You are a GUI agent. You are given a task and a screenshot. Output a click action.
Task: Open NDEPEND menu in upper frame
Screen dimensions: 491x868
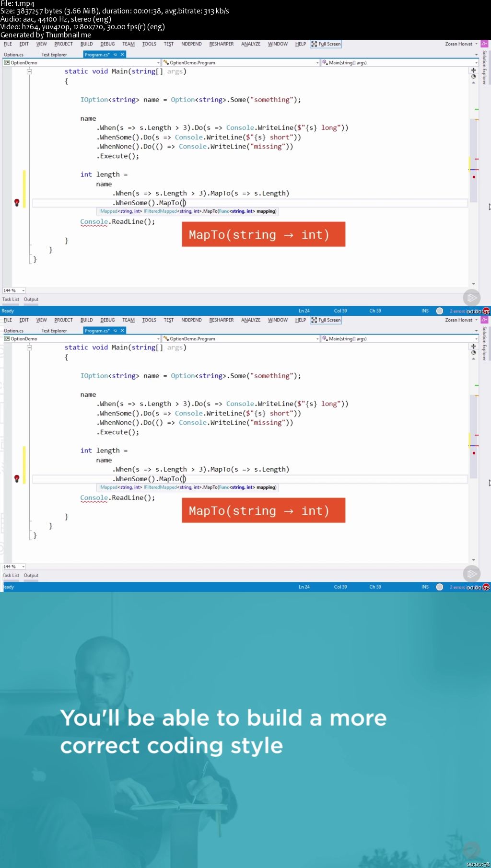191,44
